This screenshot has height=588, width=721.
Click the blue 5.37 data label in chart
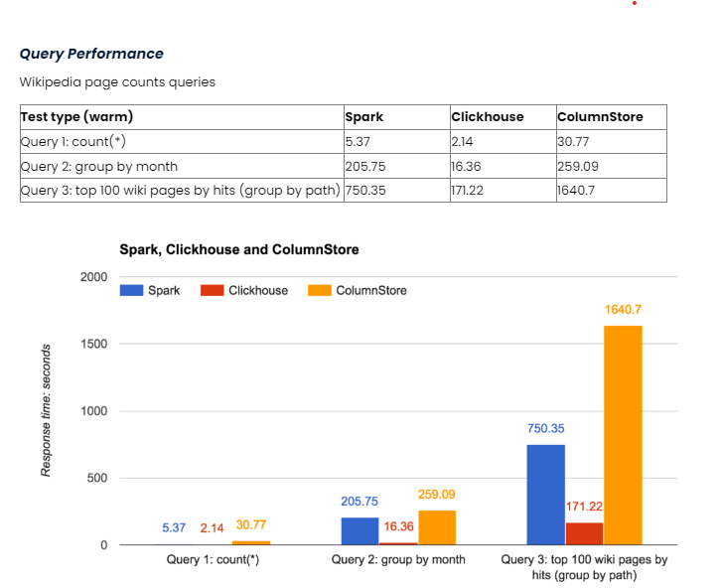tap(174, 527)
